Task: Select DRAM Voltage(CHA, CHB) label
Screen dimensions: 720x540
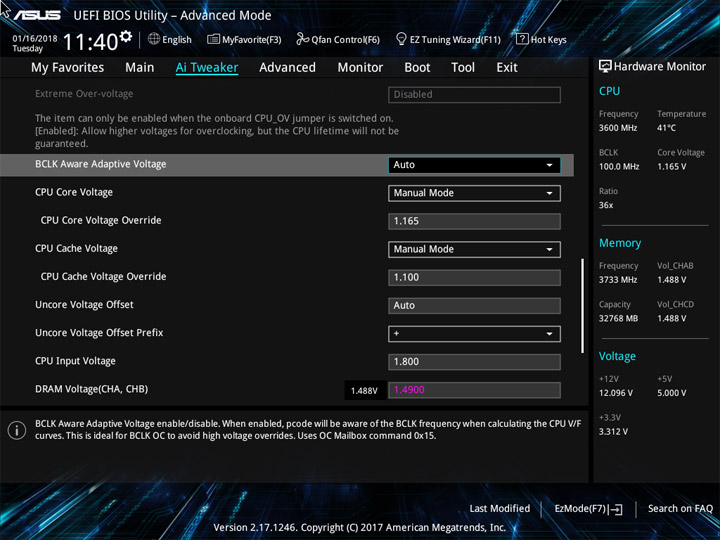Action: (91, 389)
